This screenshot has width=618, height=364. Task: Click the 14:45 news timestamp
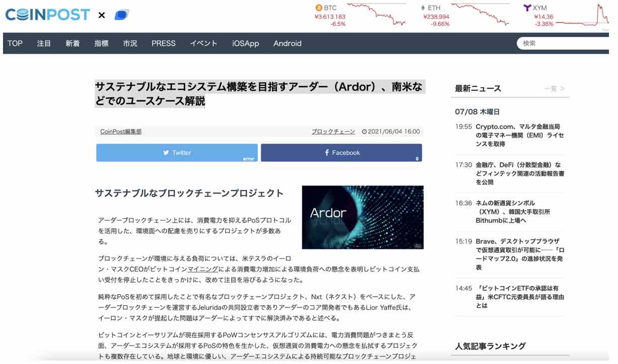tap(463, 289)
